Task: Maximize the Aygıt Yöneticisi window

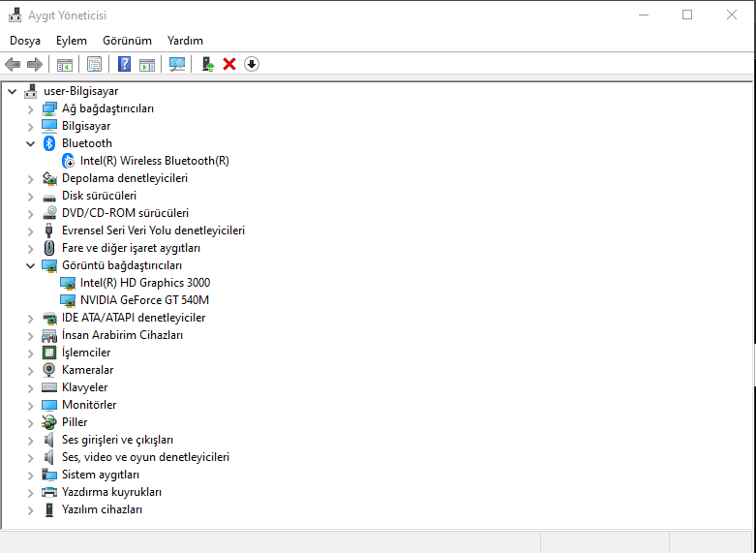Action: click(x=687, y=15)
